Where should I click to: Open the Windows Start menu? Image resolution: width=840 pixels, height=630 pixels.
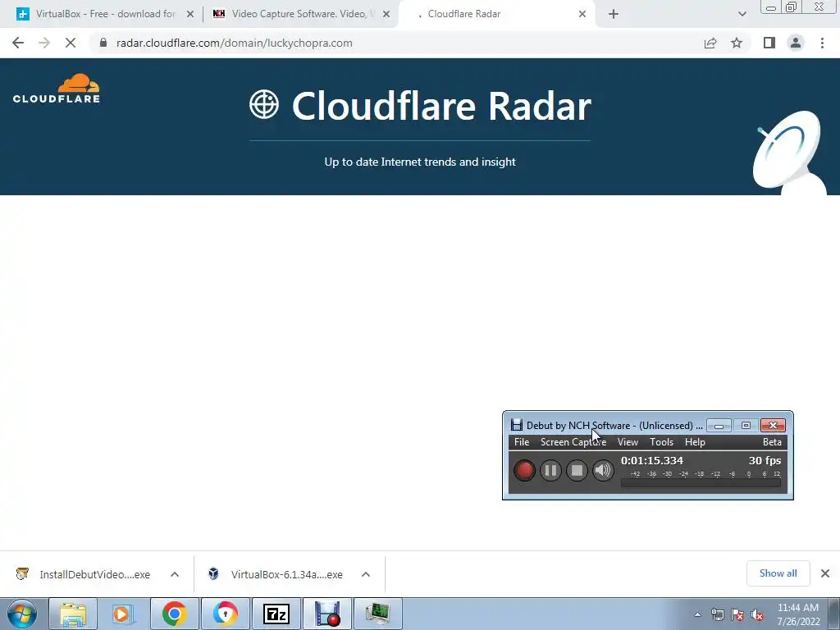[21, 614]
